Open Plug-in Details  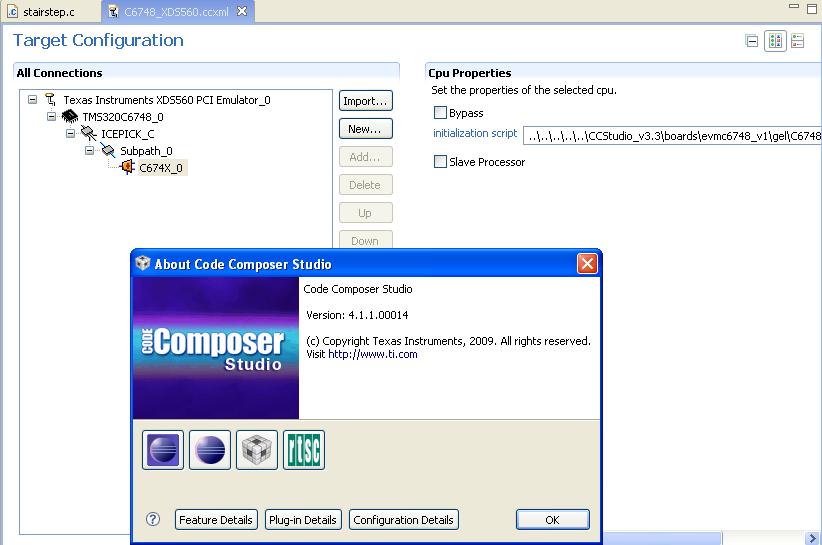click(303, 520)
